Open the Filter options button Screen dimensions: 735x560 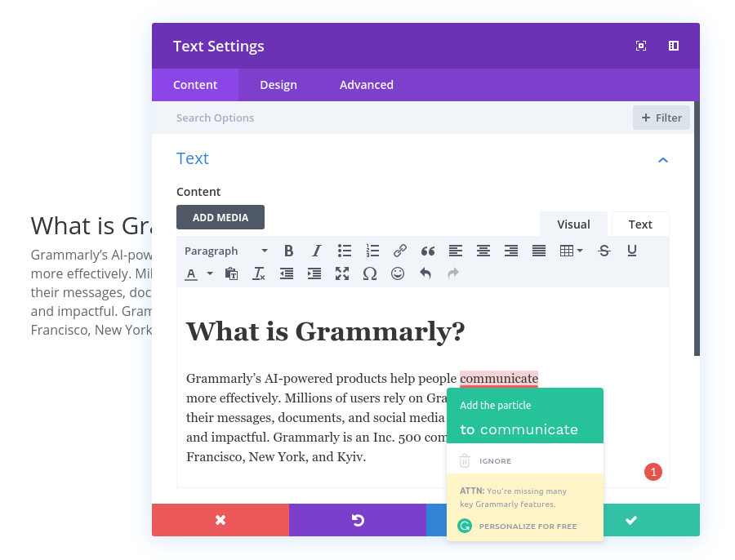pyautogui.click(x=661, y=118)
